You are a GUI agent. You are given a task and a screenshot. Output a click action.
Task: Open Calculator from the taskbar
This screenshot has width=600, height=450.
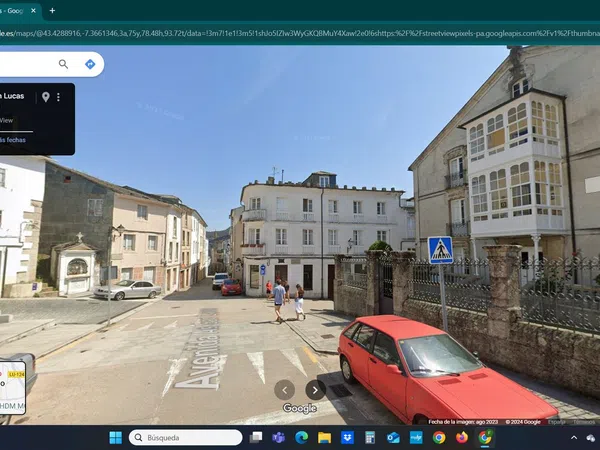coord(370,438)
